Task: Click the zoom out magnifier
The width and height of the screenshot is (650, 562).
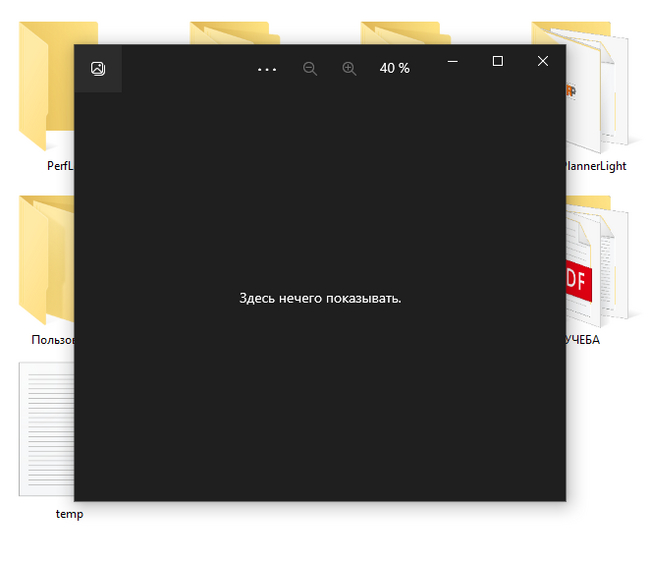Action: click(x=310, y=69)
